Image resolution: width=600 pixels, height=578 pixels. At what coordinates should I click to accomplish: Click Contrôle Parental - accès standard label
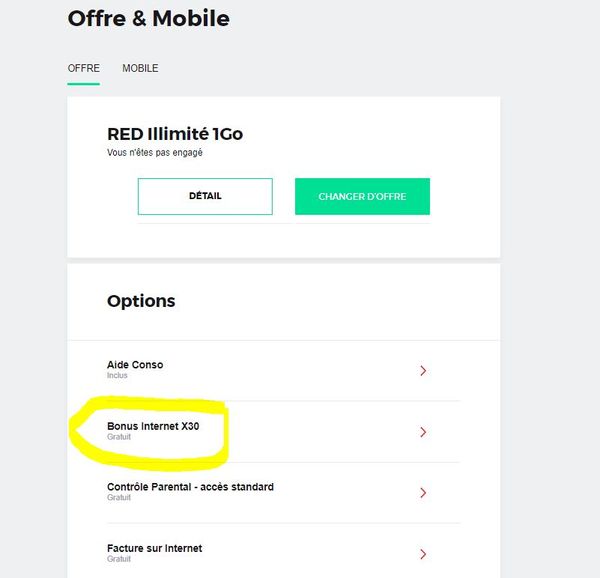click(190, 487)
